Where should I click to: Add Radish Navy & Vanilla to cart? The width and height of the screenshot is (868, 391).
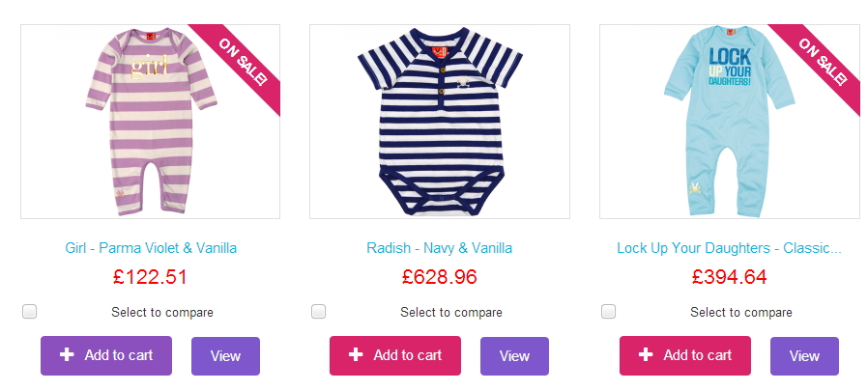[395, 355]
